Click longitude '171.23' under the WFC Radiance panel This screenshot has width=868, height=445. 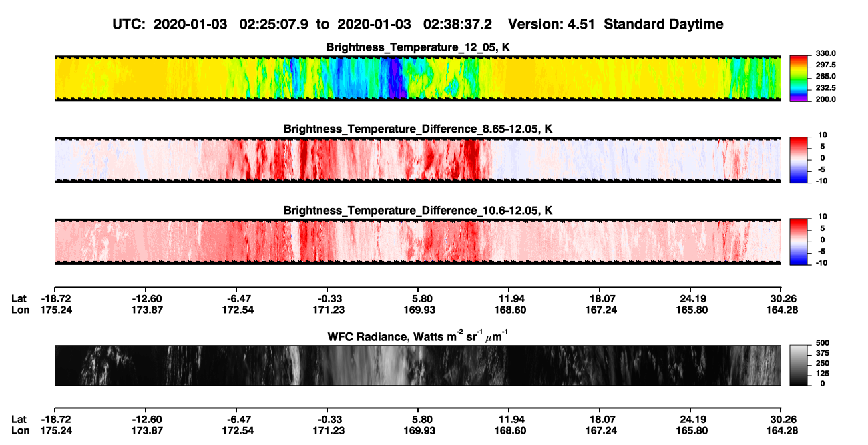tap(330, 430)
